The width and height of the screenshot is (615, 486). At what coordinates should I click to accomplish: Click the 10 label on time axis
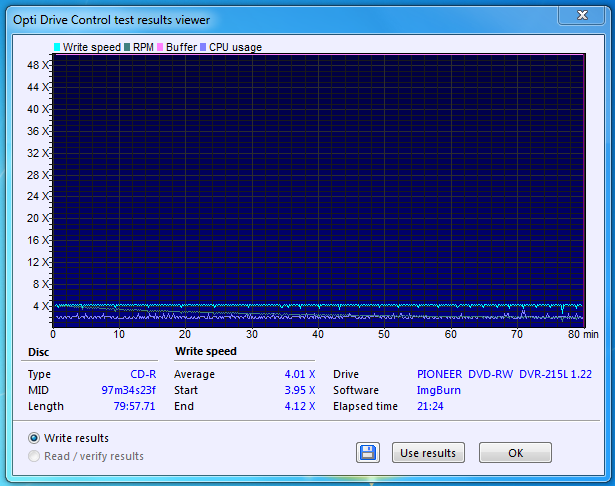point(119,335)
